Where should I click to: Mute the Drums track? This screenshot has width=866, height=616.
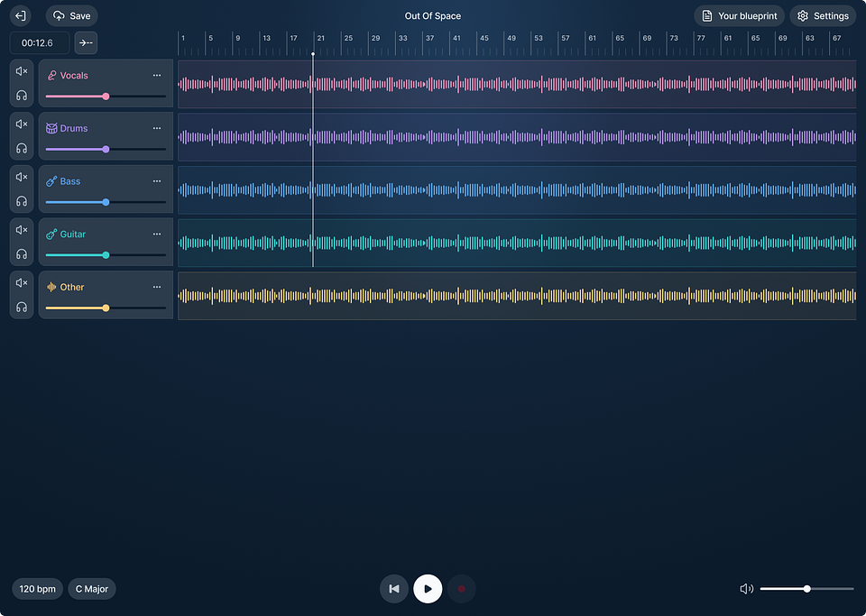(x=22, y=124)
